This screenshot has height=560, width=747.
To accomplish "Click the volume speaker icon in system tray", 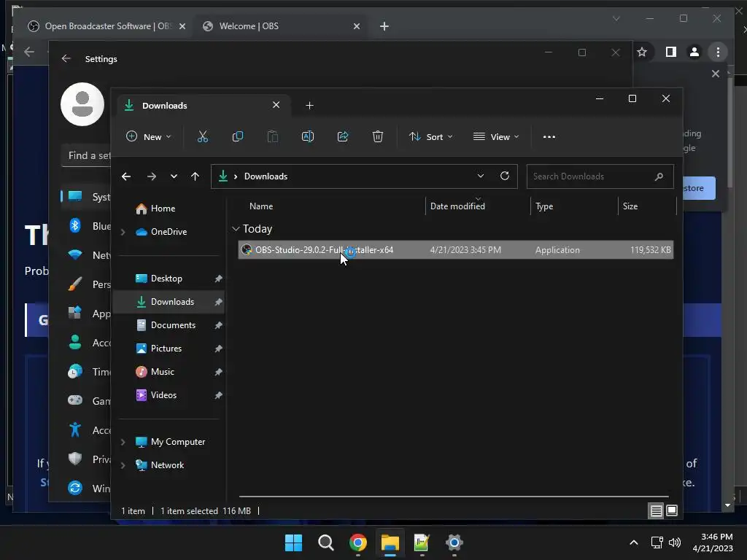I will coord(674,542).
